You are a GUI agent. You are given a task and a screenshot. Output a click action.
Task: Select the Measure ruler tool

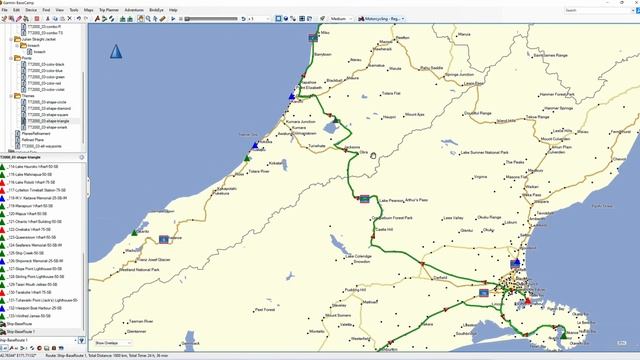(x=162, y=19)
